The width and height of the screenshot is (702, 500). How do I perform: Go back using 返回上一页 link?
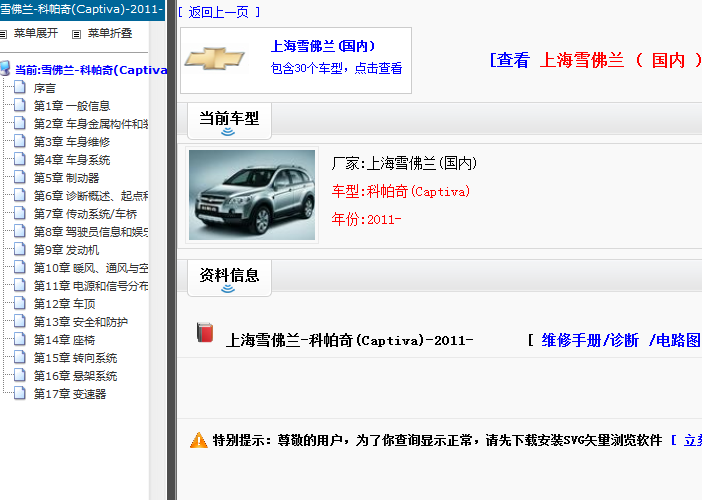click(x=219, y=12)
